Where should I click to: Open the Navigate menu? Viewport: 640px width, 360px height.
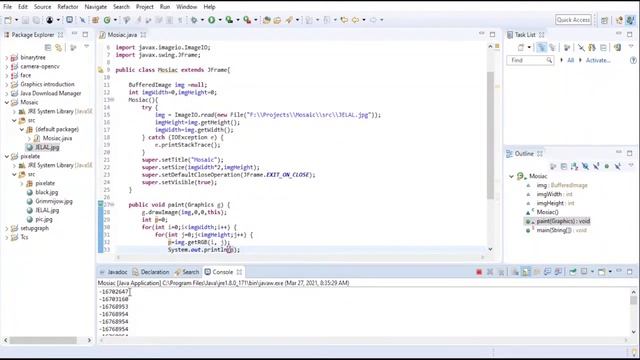(96, 7)
